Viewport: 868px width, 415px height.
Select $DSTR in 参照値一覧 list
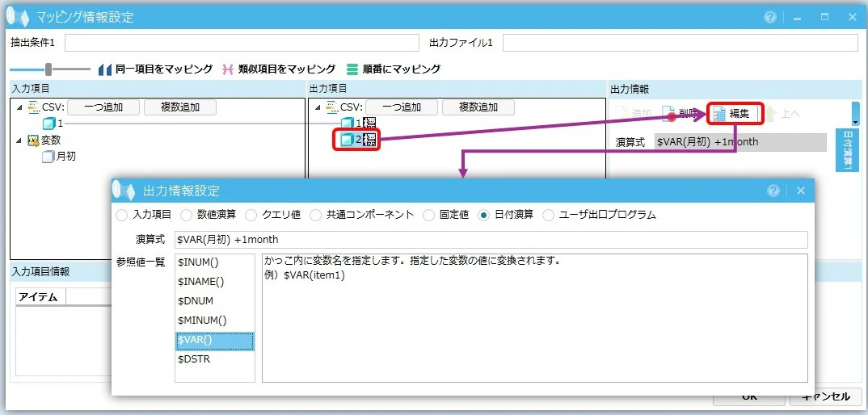coord(215,359)
